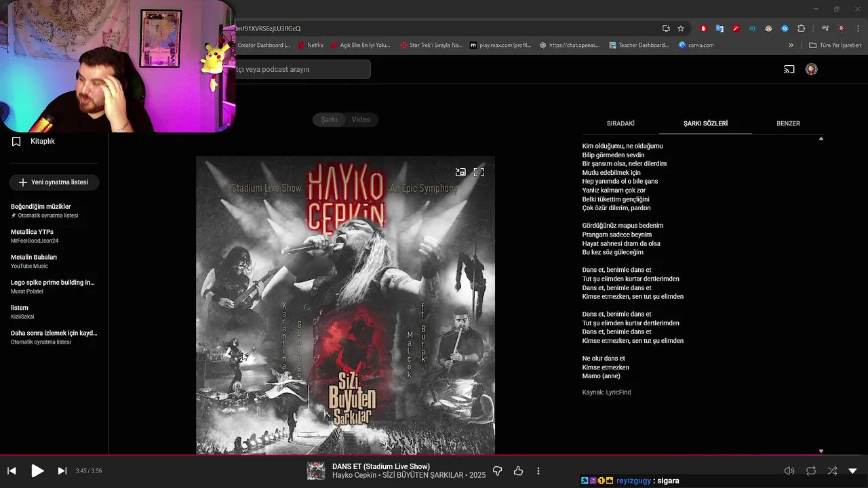Open the Hayko Cepkin artist link in player bar
This screenshot has height=488, width=868.
coord(354,475)
